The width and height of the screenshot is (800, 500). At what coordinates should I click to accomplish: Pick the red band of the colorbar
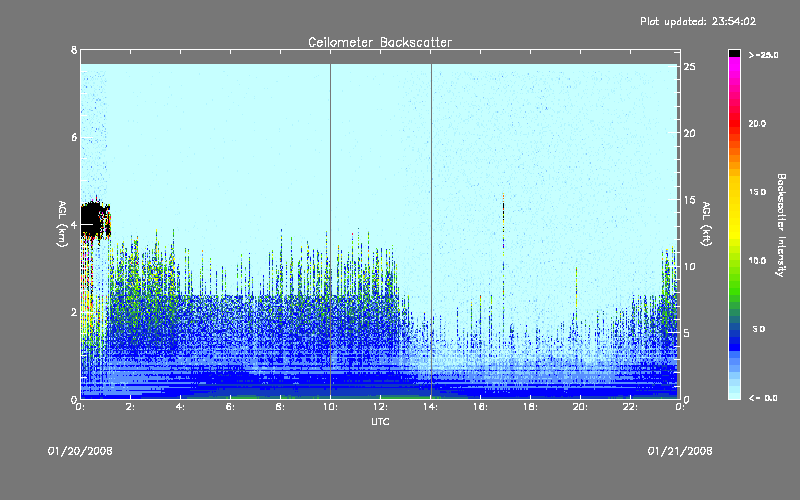pos(734,123)
